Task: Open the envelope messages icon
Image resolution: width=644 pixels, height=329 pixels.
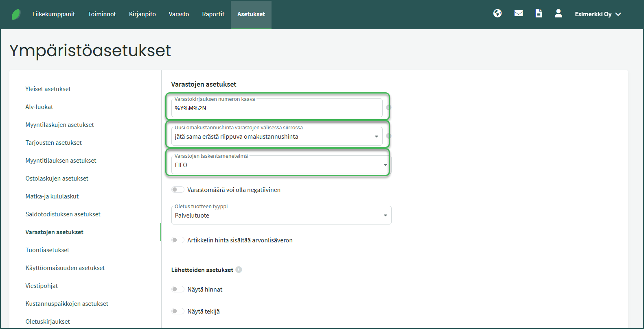Action: (x=519, y=13)
